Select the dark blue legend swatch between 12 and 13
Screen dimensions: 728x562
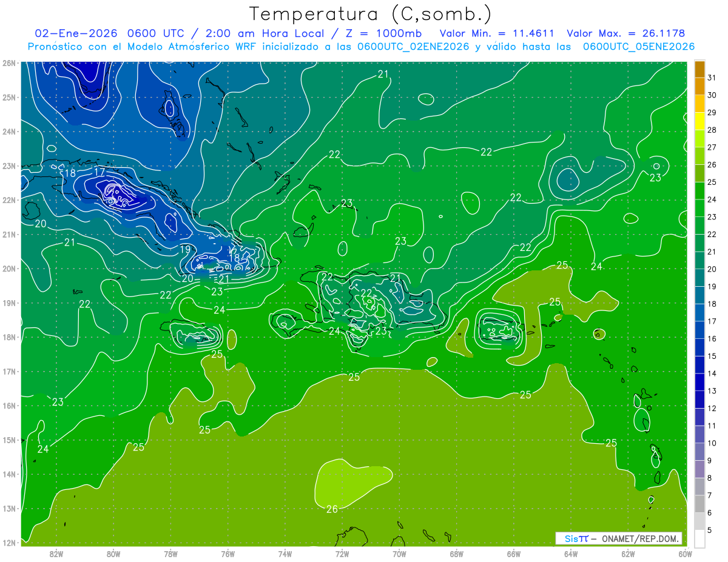(x=699, y=400)
